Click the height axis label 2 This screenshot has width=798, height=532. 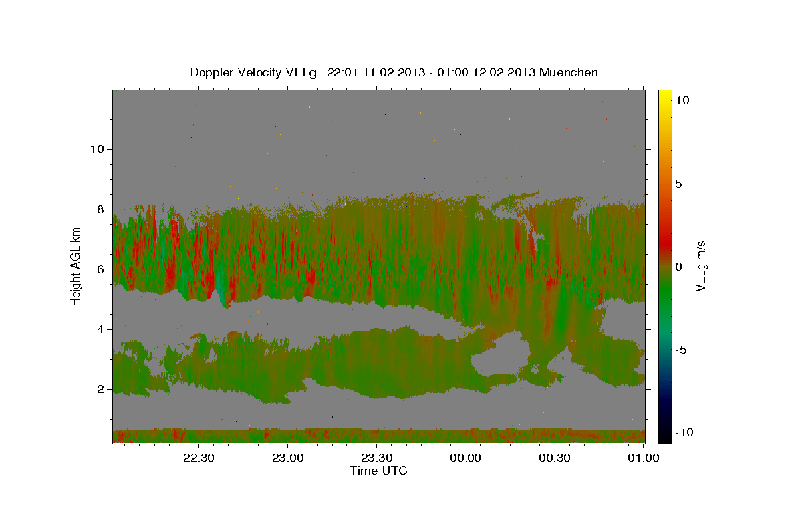[x=101, y=389]
